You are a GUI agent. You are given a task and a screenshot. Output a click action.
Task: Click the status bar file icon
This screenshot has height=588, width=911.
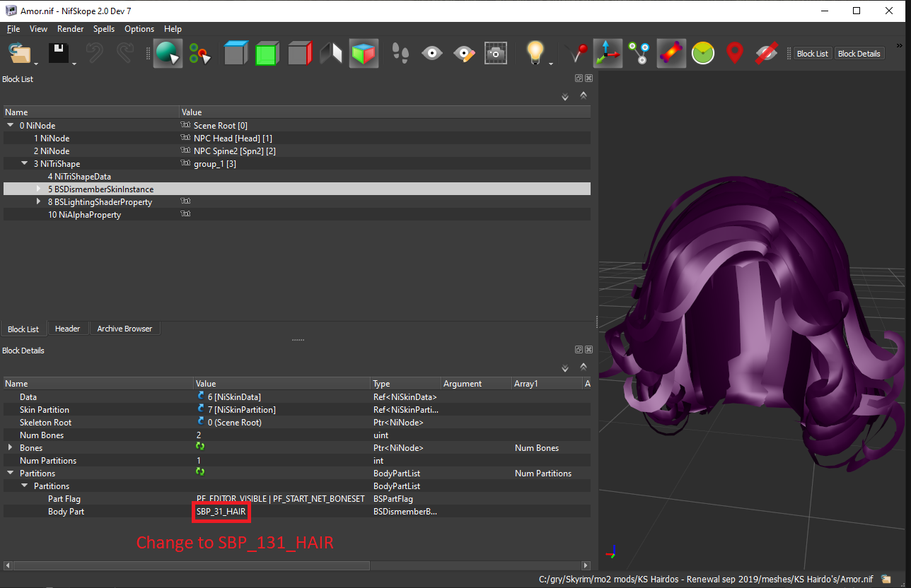coord(886,579)
